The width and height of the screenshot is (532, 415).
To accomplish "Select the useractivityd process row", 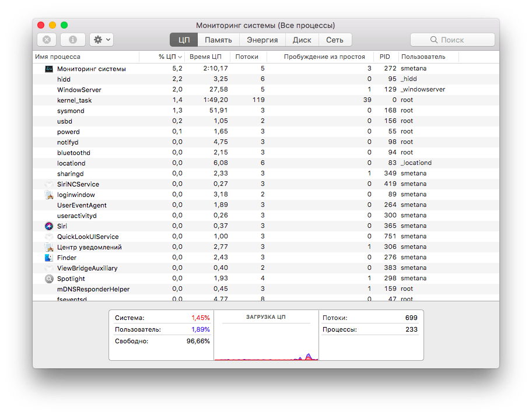I will 266,216.
